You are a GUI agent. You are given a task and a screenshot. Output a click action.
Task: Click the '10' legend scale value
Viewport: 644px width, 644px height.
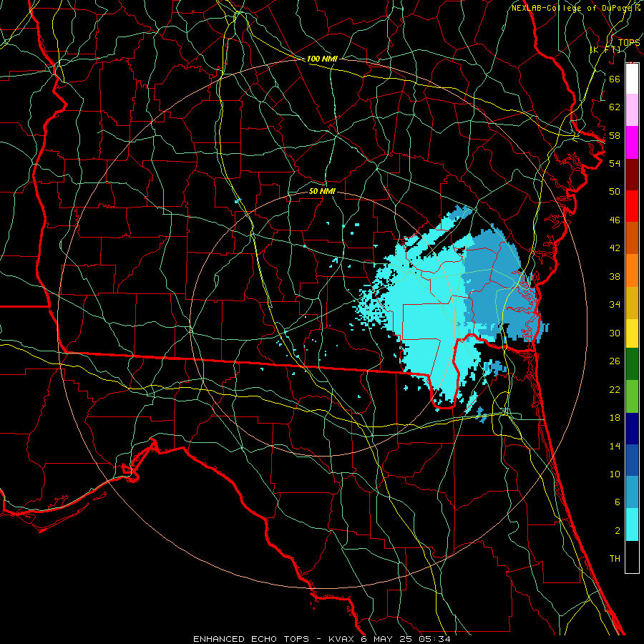615,474
